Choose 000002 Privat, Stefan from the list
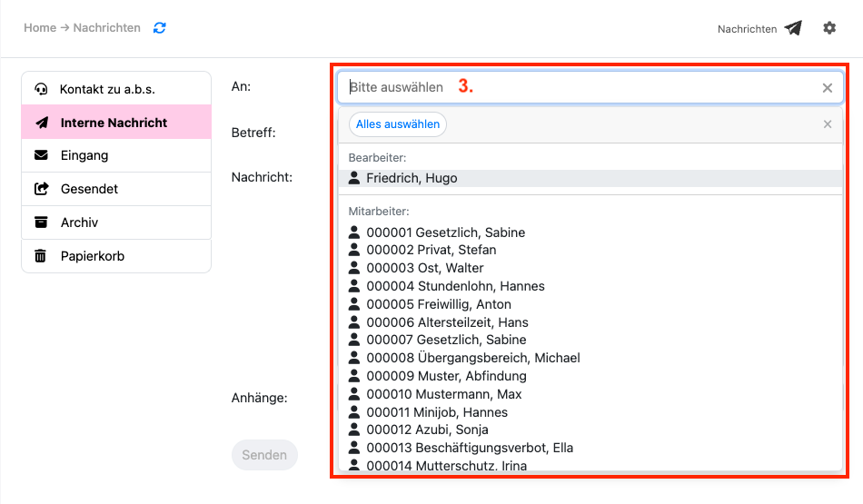The height and width of the screenshot is (504, 863). [431, 250]
